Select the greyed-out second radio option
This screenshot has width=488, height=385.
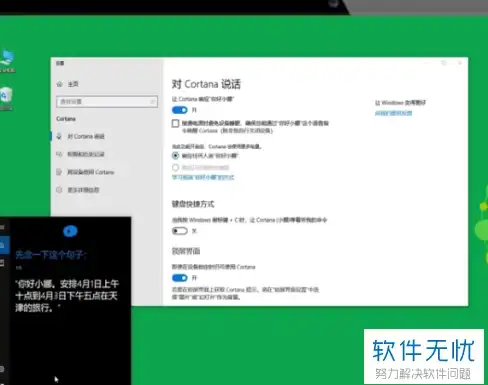[x=175, y=167]
